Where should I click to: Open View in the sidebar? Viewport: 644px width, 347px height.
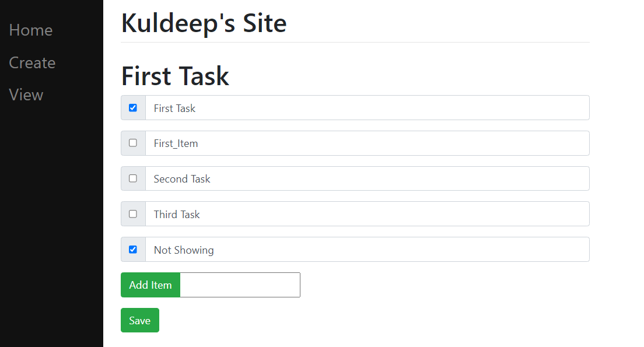pos(26,94)
